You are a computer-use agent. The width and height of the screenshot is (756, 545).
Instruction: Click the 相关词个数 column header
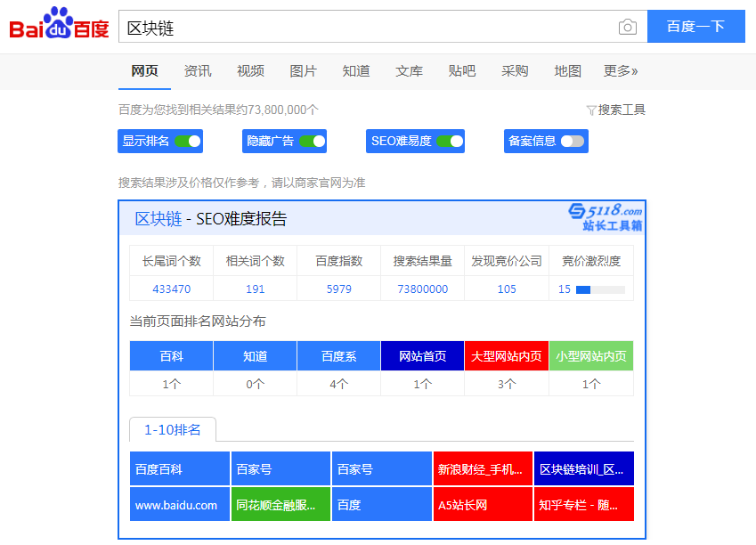(255, 261)
